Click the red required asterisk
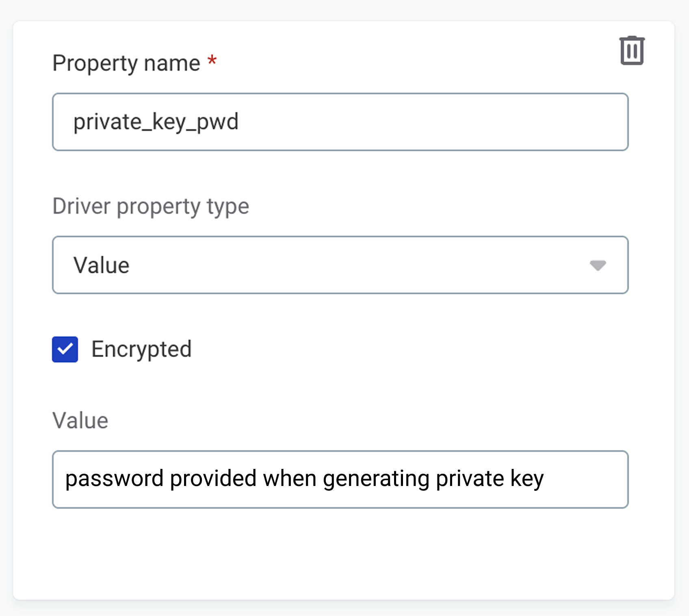Viewport: 689px width, 616px height. point(212,61)
